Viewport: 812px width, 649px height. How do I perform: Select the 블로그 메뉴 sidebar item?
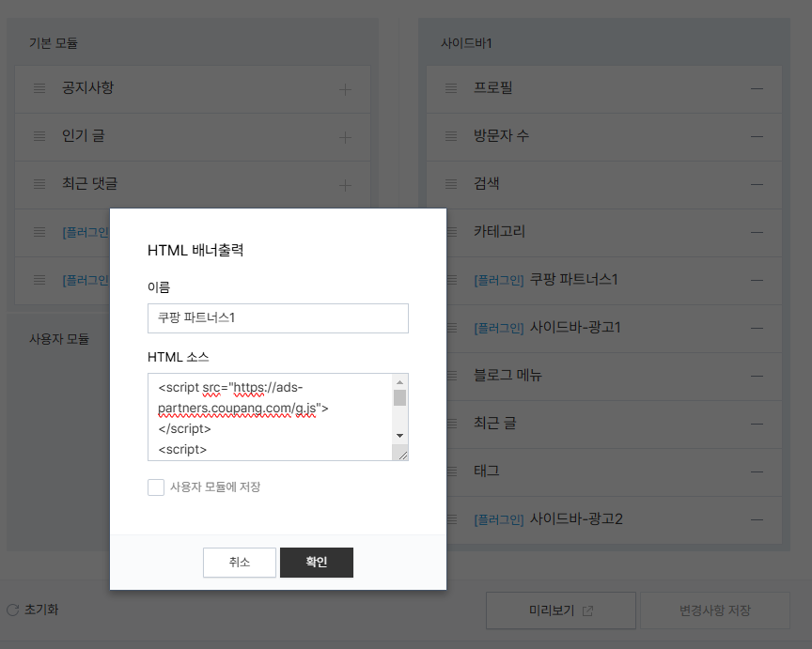[615, 377]
